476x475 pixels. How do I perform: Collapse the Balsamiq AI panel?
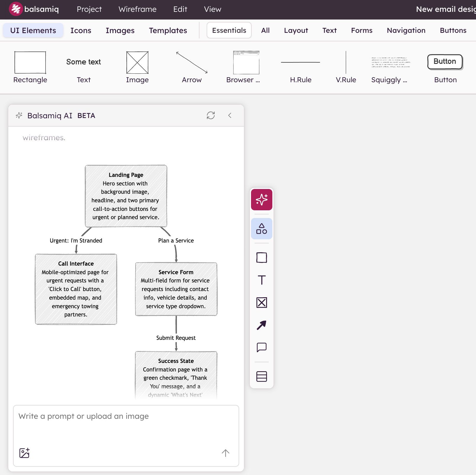230,116
